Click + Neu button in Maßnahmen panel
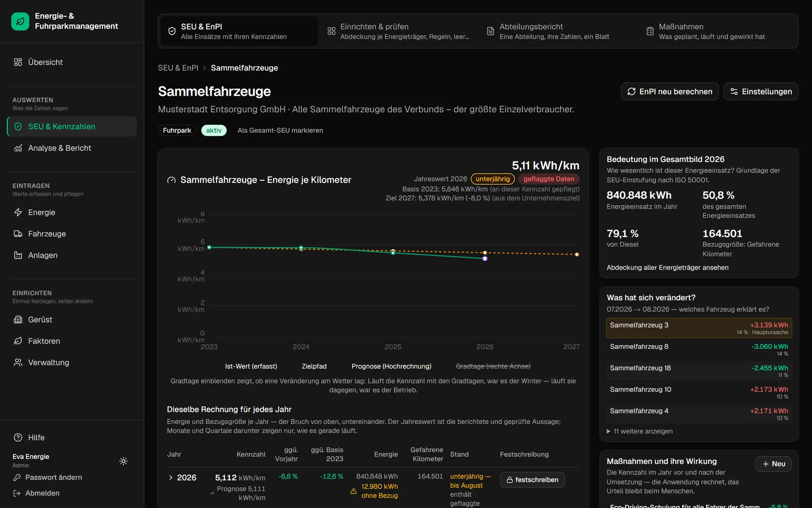This screenshot has width=812, height=508. (774, 464)
